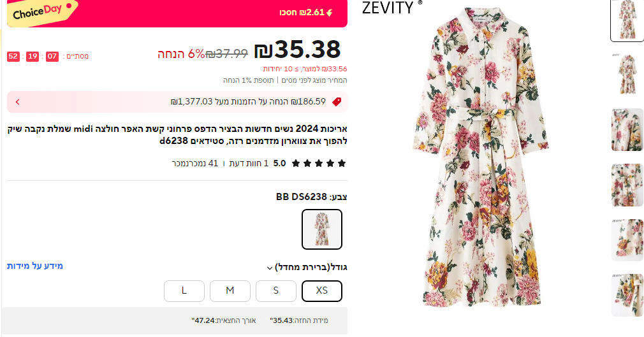
Task: Select the first dress thumbnail
Action: point(627,20)
